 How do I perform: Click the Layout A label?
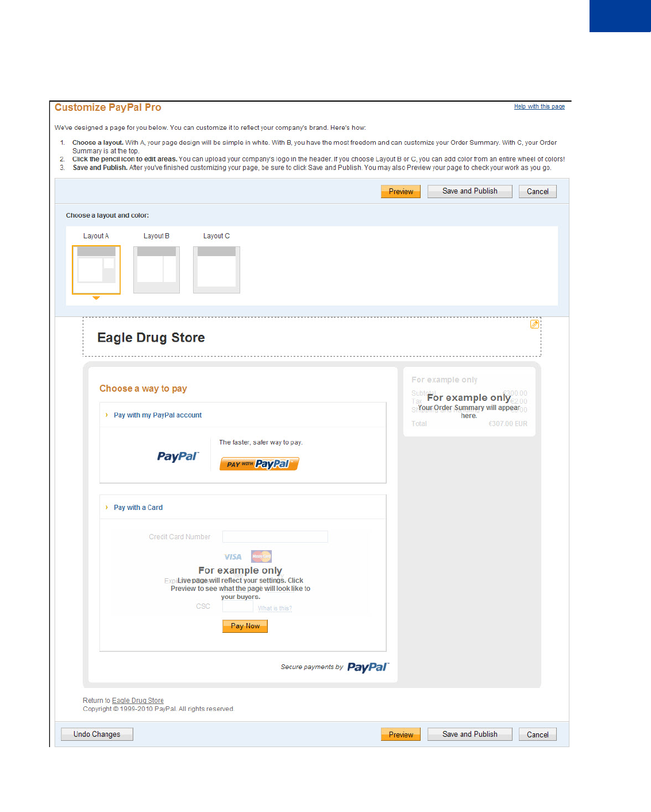click(x=96, y=236)
